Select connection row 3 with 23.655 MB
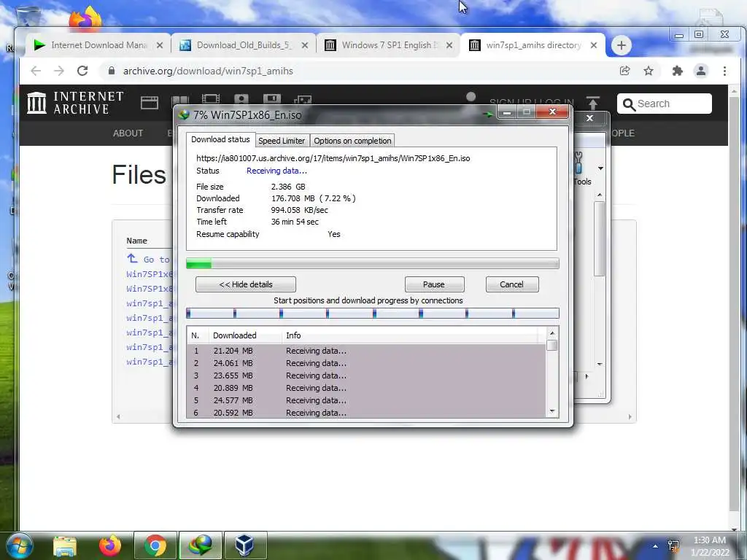This screenshot has width=747, height=560. point(366,376)
